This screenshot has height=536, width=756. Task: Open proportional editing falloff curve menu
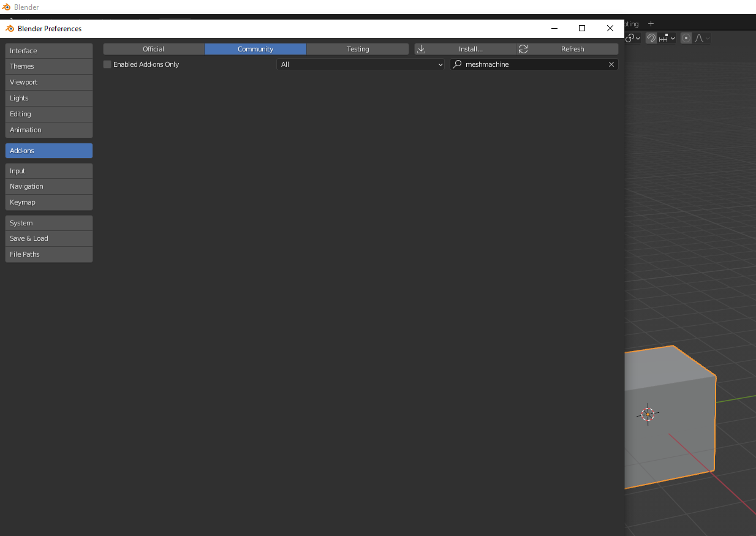pos(702,38)
